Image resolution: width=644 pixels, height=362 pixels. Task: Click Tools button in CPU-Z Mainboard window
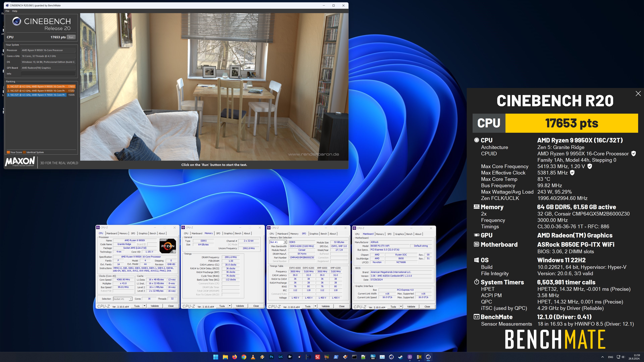(x=393, y=307)
